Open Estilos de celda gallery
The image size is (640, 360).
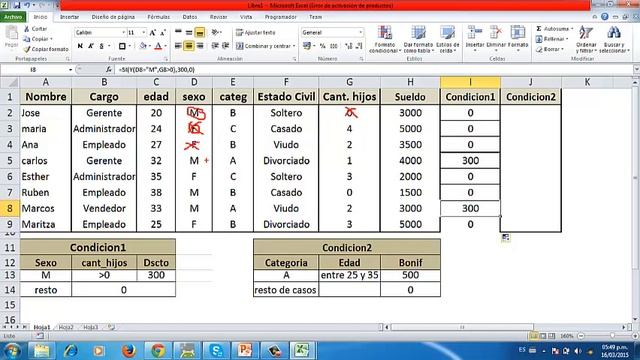(x=448, y=39)
